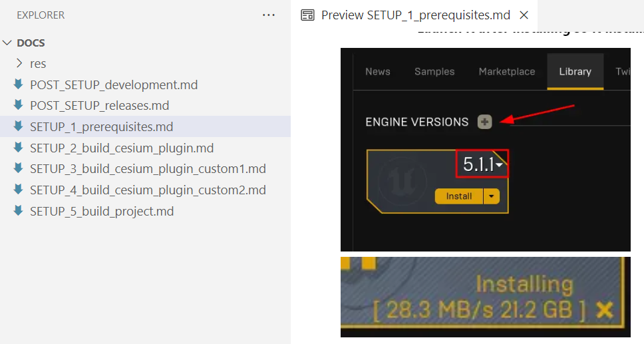Click the markdown icon beside POST_SETUP_development.md

[x=18, y=85]
